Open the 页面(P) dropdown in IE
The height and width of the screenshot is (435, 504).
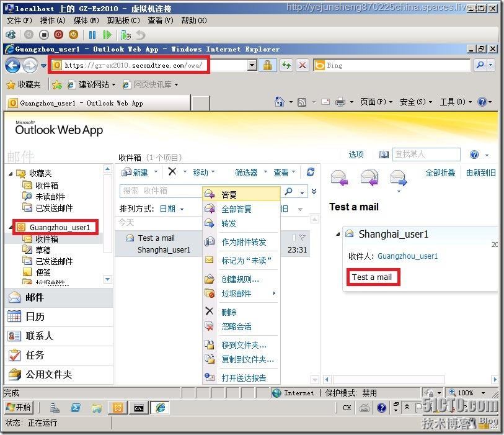[x=376, y=102]
